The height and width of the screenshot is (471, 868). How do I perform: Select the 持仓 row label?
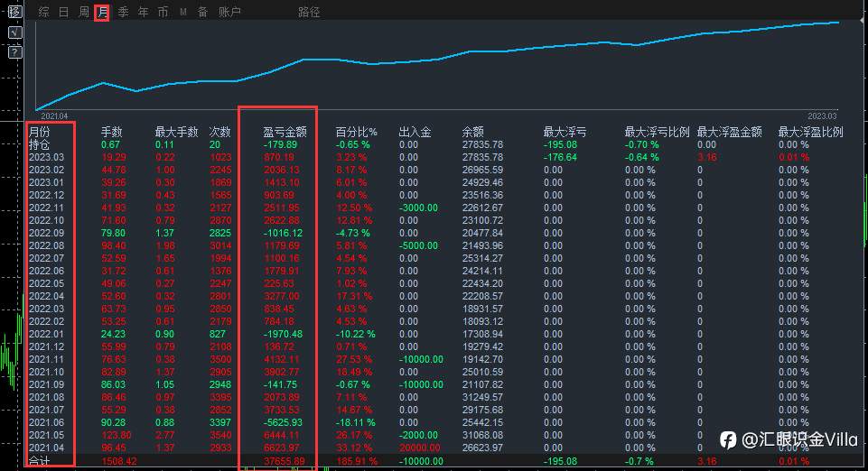pyautogui.click(x=40, y=145)
